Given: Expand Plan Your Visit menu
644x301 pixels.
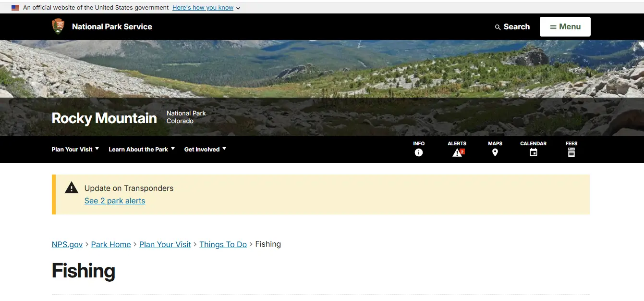Looking at the screenshot, I should 75,150.
